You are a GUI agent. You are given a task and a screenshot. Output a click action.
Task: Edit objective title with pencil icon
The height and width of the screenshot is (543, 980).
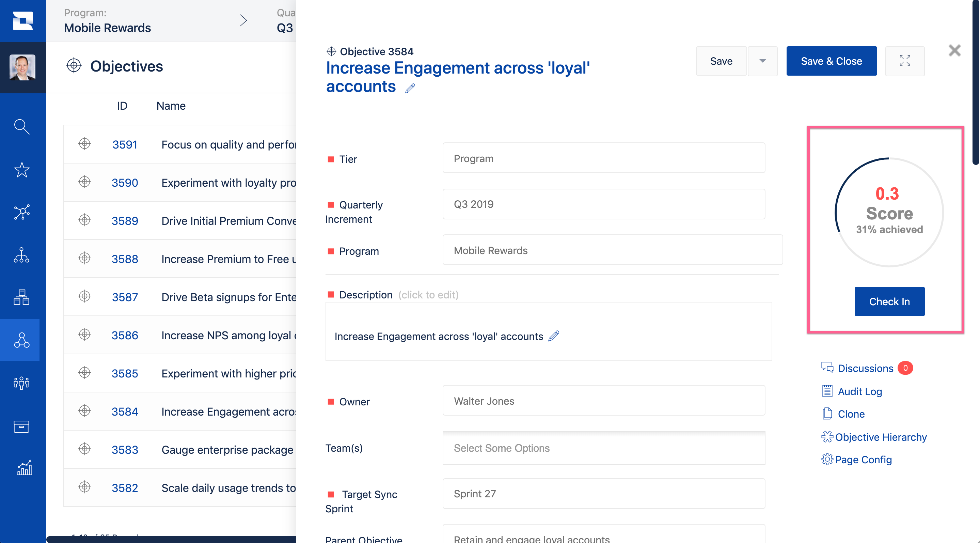tap(410, 88)
